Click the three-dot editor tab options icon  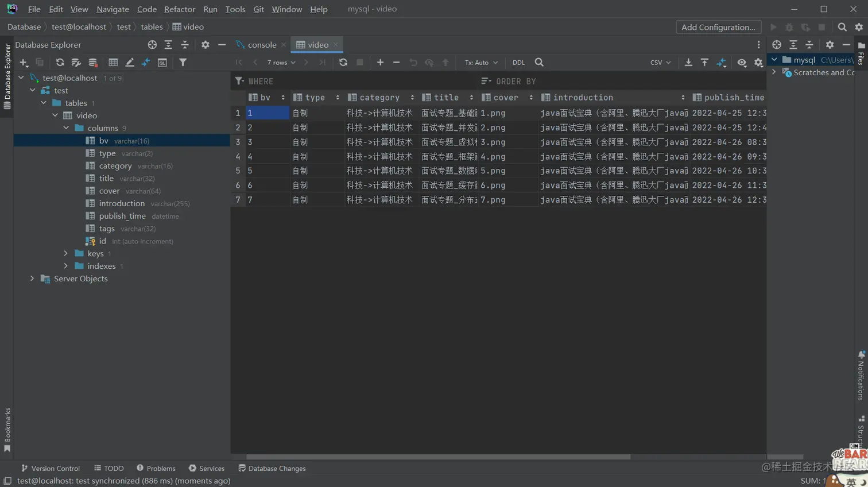coord(758,45)
